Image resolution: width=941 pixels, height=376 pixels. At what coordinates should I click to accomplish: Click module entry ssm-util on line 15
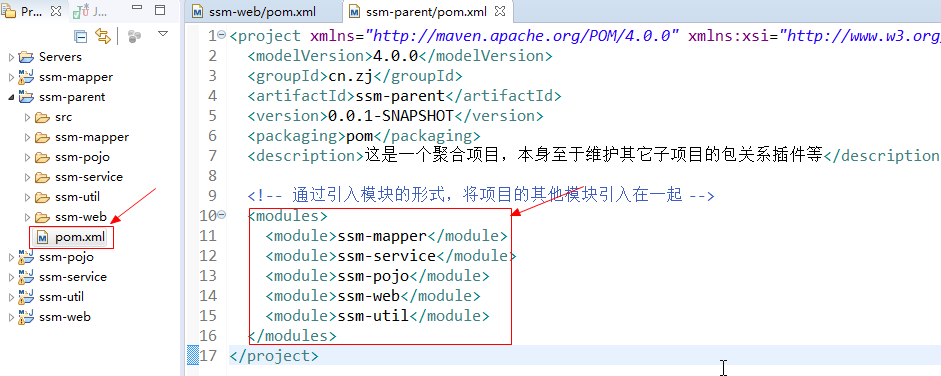[373, 315]
